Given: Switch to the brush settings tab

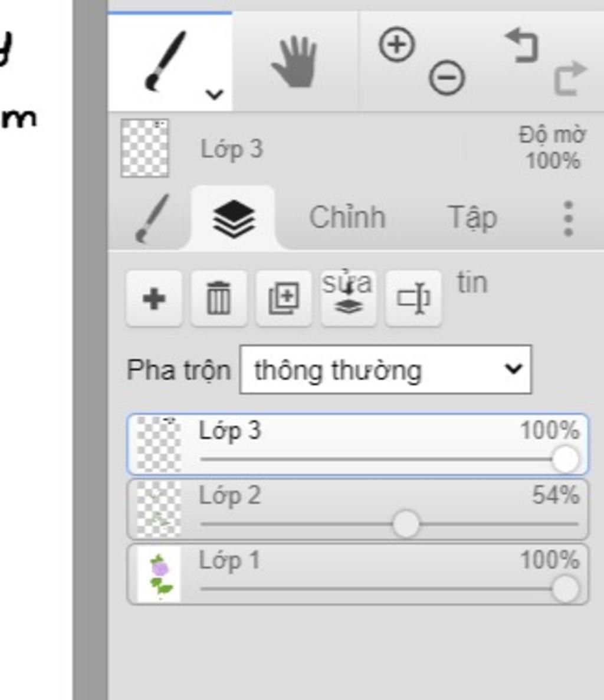Looking at the screenshot, I should point(152,218).
